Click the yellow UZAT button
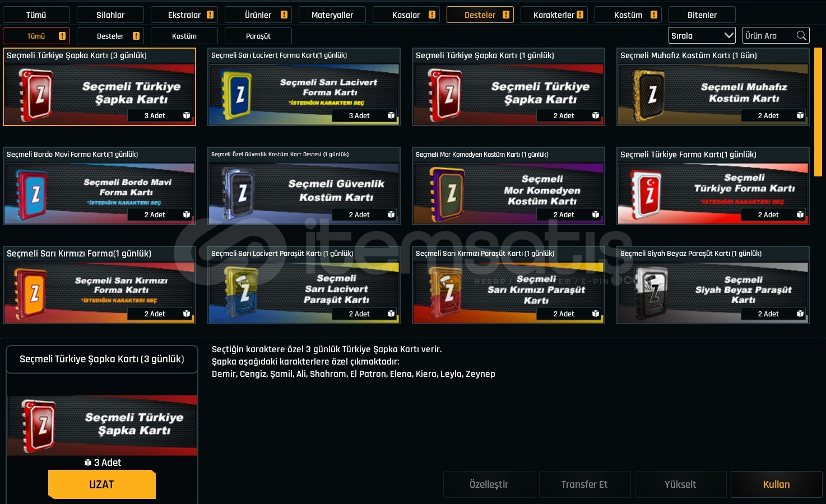Viewport: 826px width, 504px height. pos(102,484)
